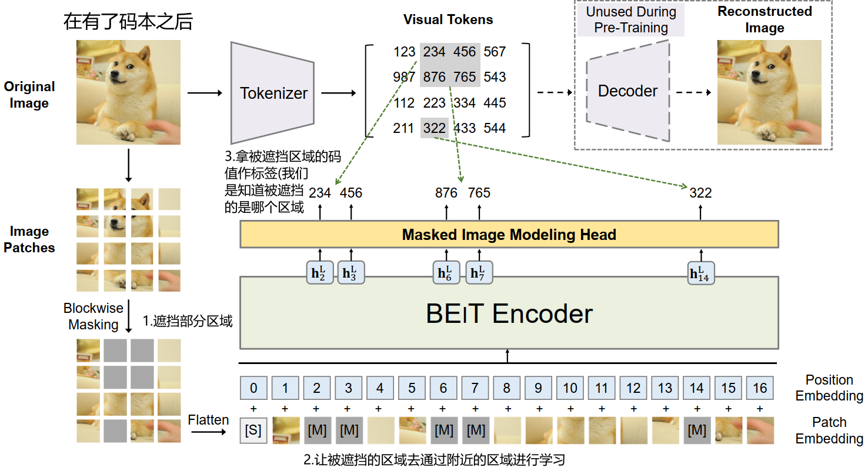
Task: Click visual token 334
Action: [x=465, y=103]
